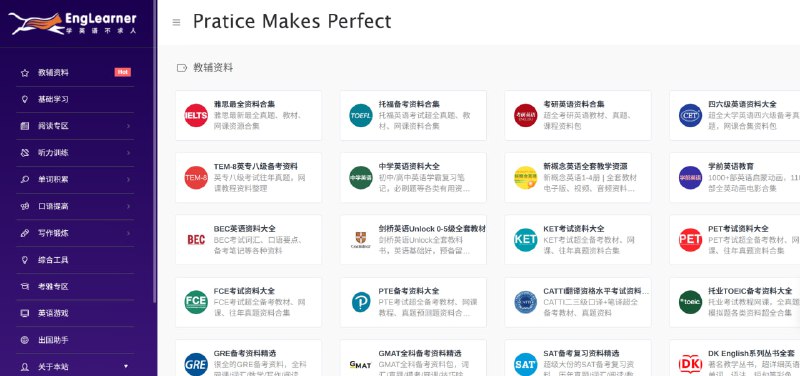Click the bulb icon beside 基础学习
Viewport: 800px width, 376px height.
tap(24, 99)
